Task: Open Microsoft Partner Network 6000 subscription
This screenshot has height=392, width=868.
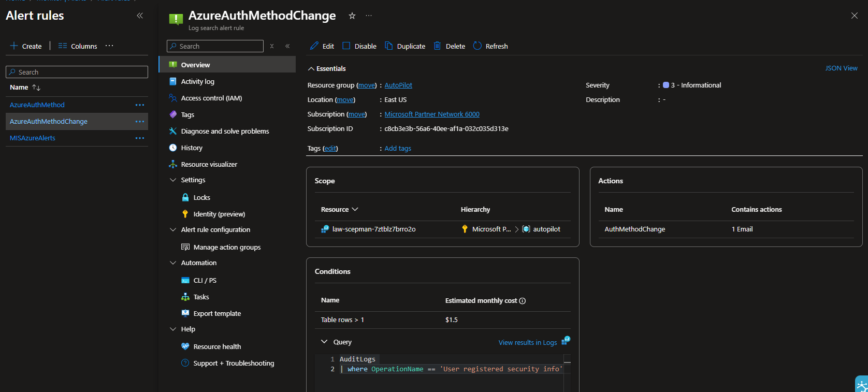Action: pos(432,114)
